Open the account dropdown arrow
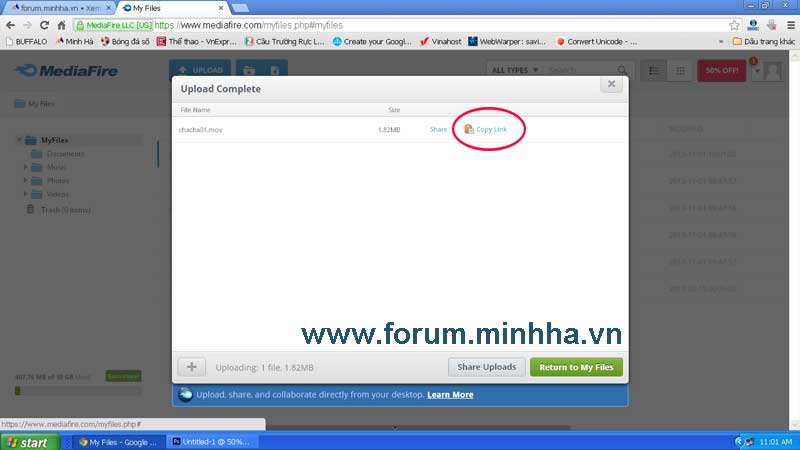800x450 pixels. [x=757, y=71]
